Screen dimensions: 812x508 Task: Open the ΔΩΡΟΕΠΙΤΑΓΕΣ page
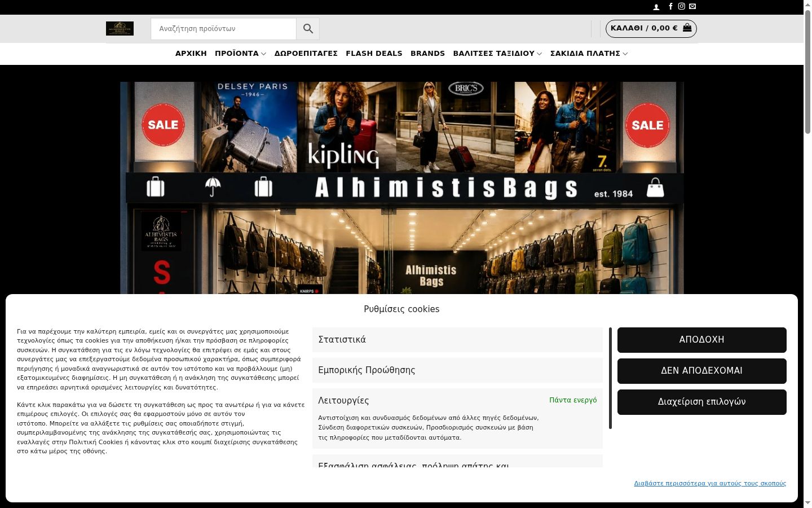[306, 54]
